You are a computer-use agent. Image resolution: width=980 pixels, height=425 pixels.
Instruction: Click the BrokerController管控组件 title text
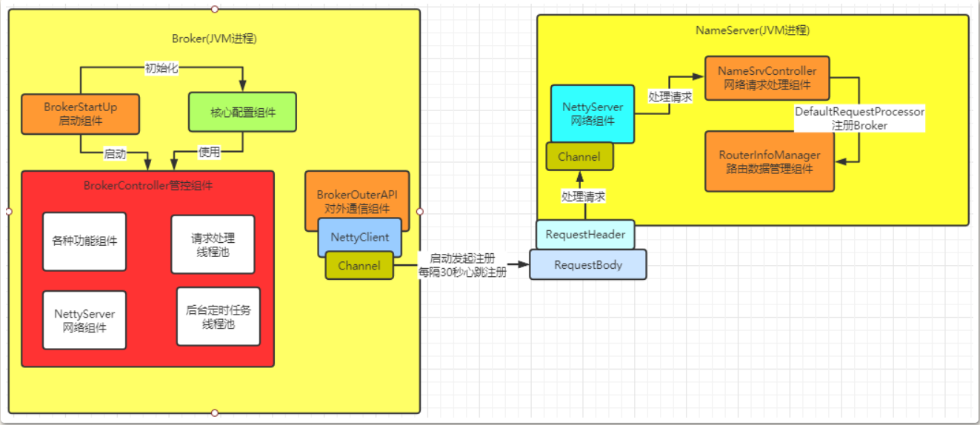click(x=148, y=186)
